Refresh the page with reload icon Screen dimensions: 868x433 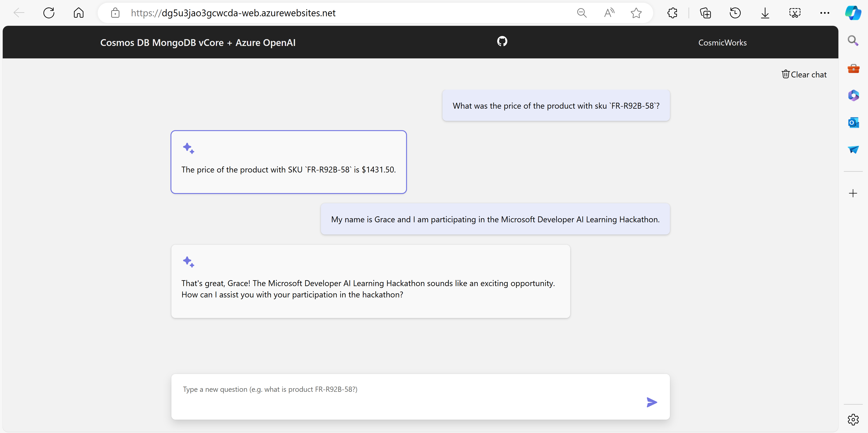coord(49,13)
